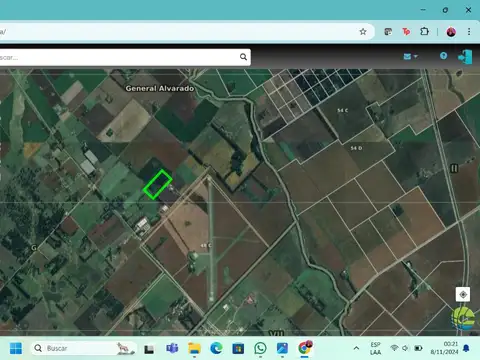Click the G label on the map's left side
480x360 pixels.
[34, 248]
